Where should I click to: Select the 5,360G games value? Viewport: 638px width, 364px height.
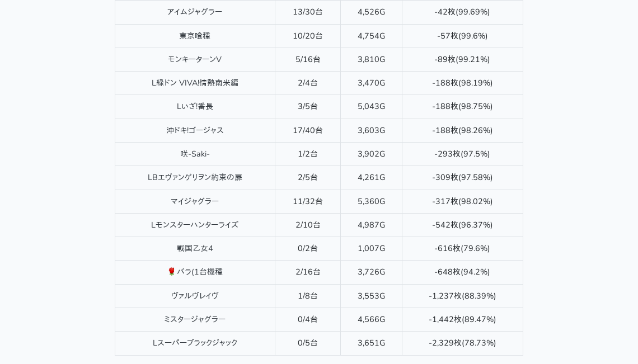371,201
